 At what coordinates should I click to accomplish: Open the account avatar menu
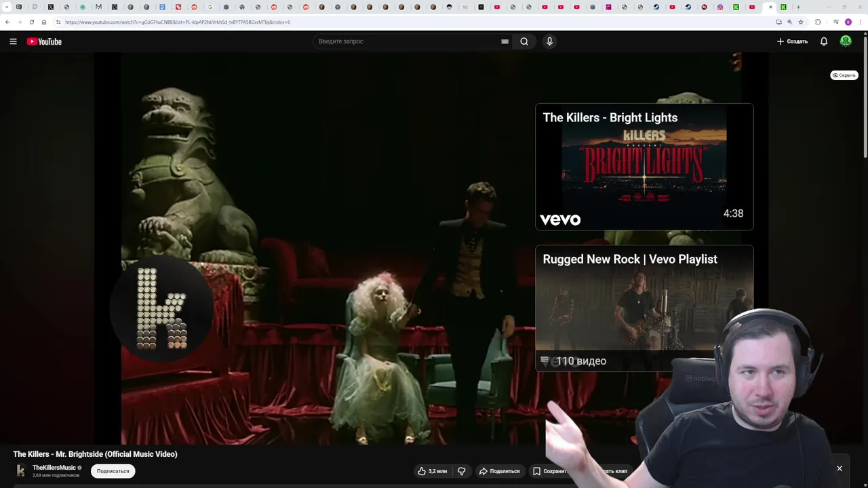pos(846,41)
